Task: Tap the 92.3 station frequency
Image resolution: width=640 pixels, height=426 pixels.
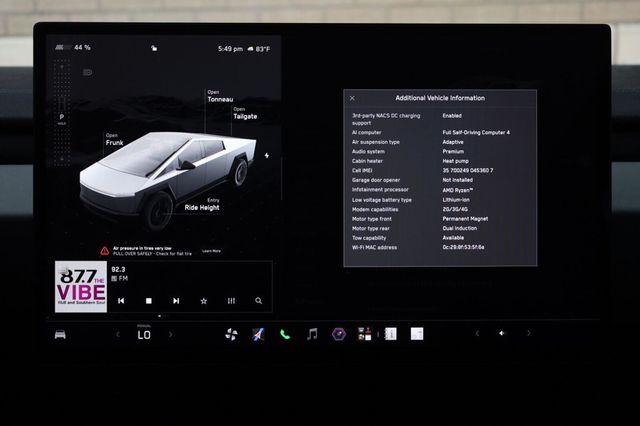Action: (118, 269)
